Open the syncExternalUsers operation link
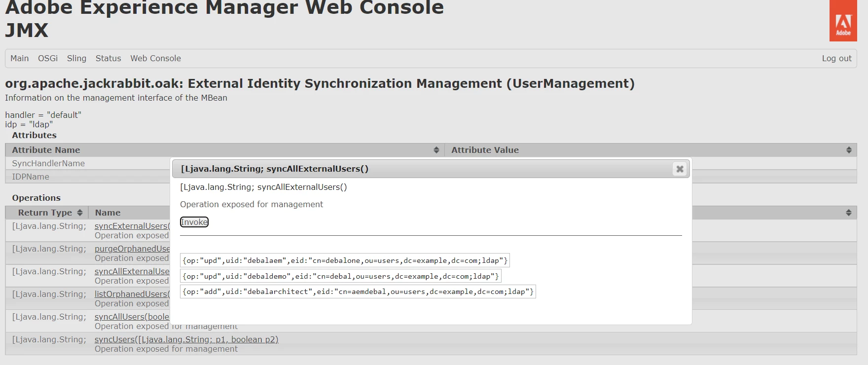This screenshot has height=365, width=868. [132, 226]
